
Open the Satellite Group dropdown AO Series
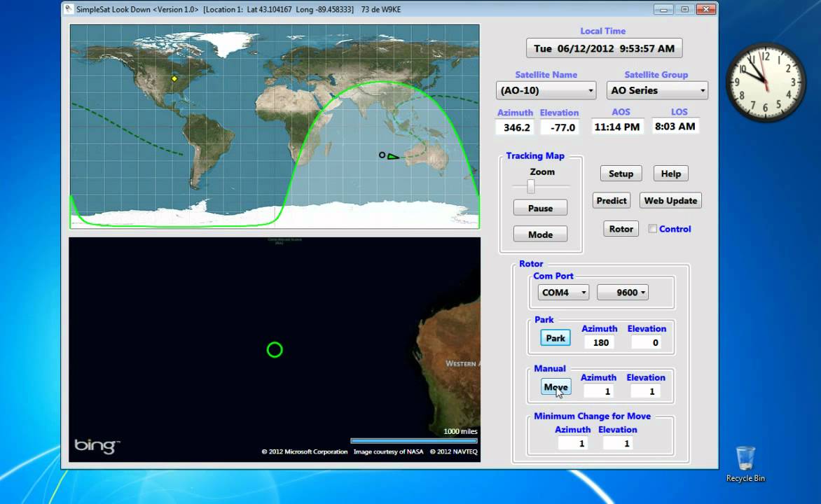click(x=656, y=90)
